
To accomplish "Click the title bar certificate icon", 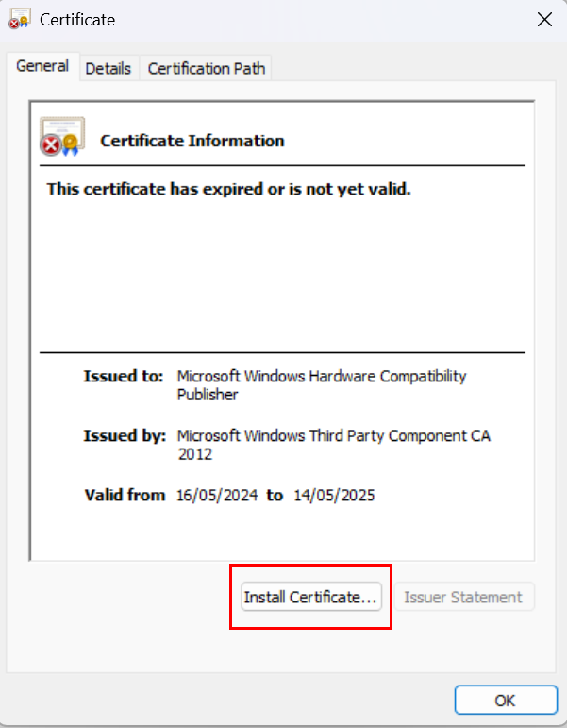I will [x=20, y=19].
